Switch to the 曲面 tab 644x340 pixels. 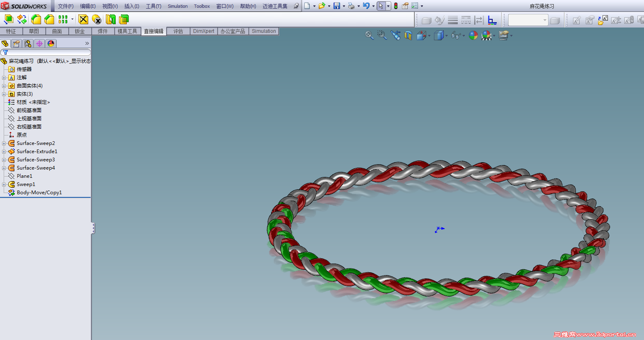57,31
